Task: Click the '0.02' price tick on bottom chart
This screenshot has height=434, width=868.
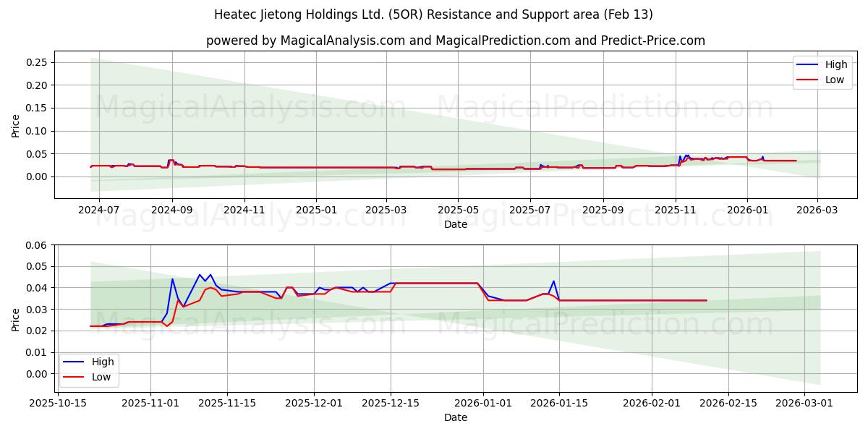Action: tap(36, 331)
